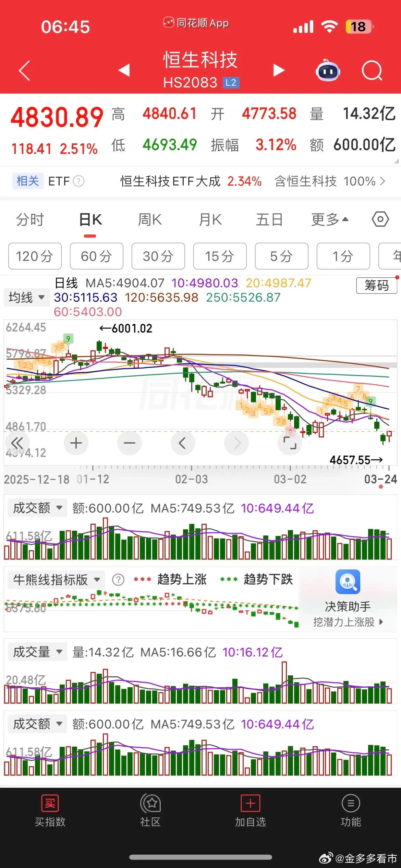The width and height of the screenshot is (401, 868).
Task: Tap the 03-24 date marker on the chart axis
Action: (380, 479)
